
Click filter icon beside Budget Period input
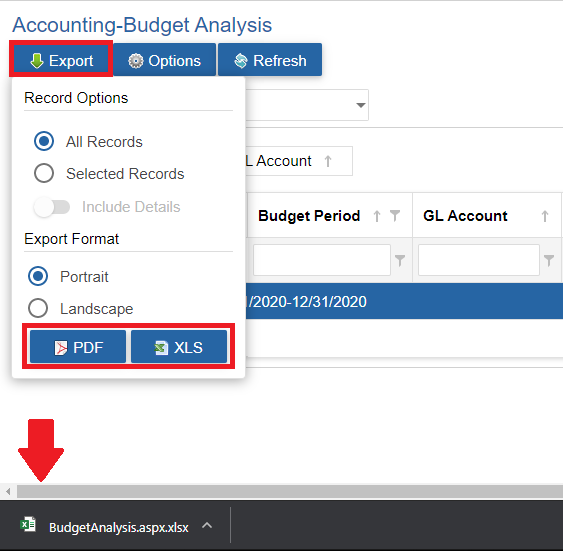point(400,260)
